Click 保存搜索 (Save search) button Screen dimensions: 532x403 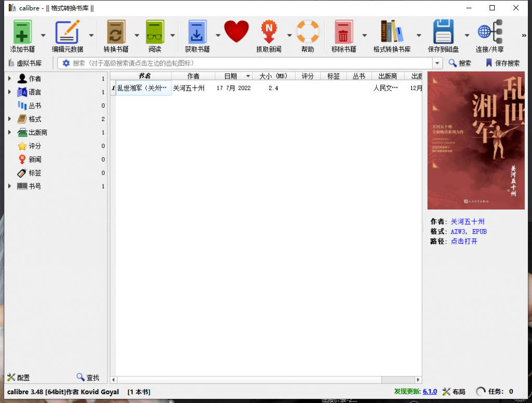coord(503,63)
